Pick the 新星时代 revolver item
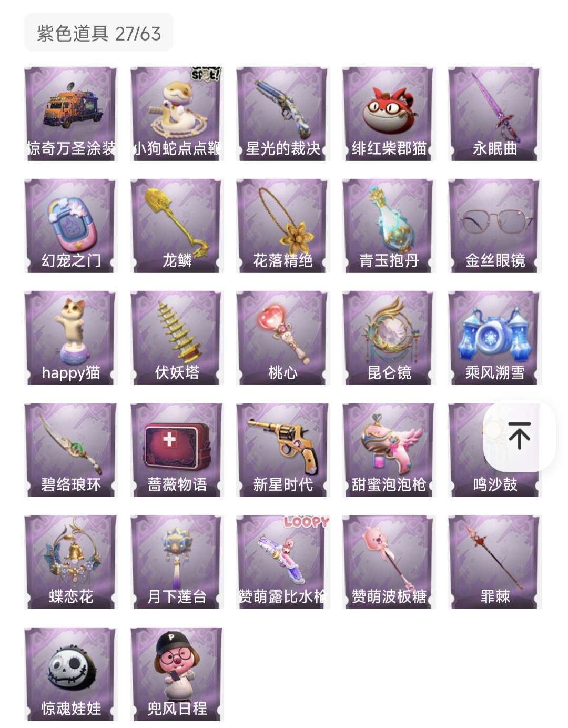 (x=283, y=450)
